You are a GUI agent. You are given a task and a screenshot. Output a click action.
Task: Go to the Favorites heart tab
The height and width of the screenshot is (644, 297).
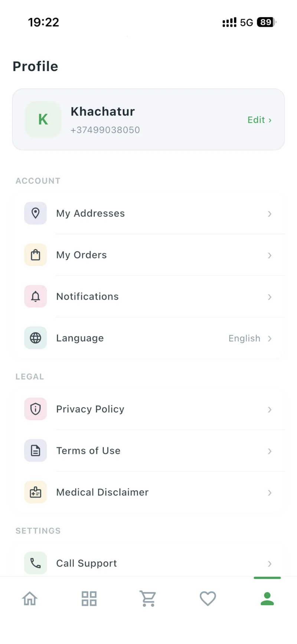point(208,599)
